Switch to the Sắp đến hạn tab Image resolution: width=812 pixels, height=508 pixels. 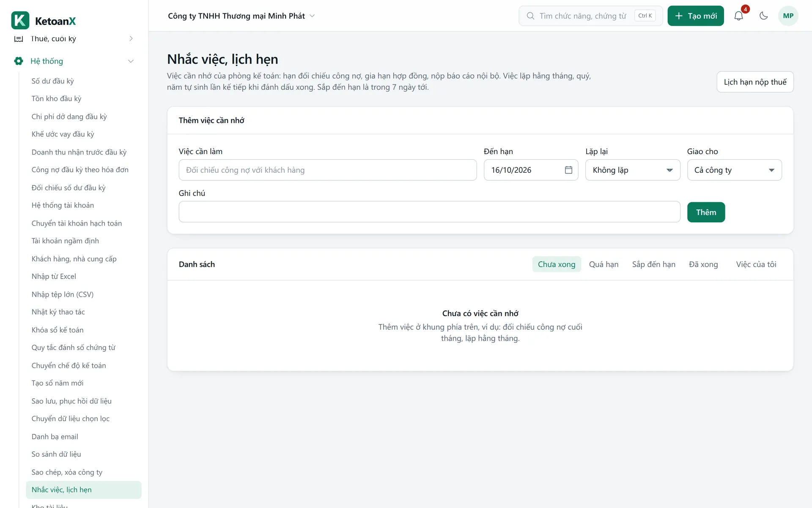pos(653,264)
